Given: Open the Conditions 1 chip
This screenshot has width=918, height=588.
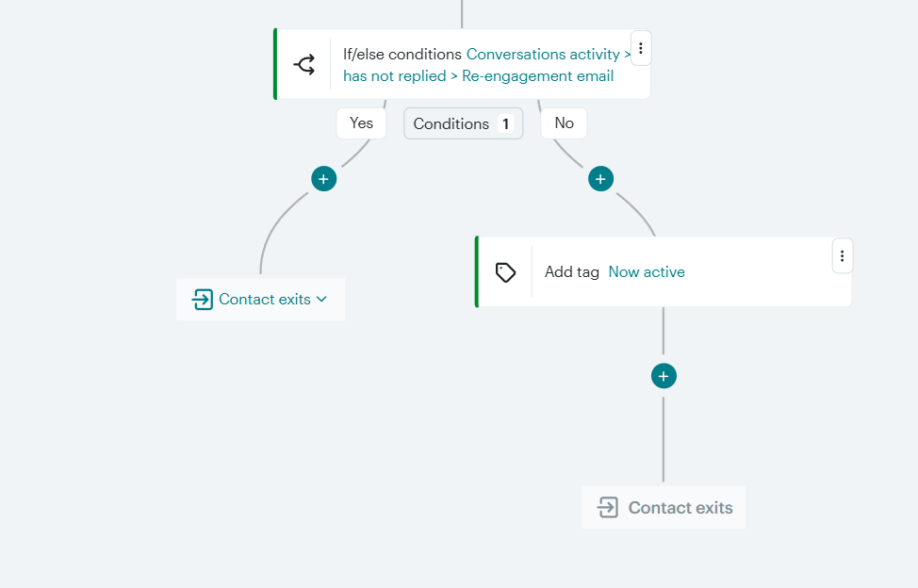Looking at the screenshot, I should 463,122.
